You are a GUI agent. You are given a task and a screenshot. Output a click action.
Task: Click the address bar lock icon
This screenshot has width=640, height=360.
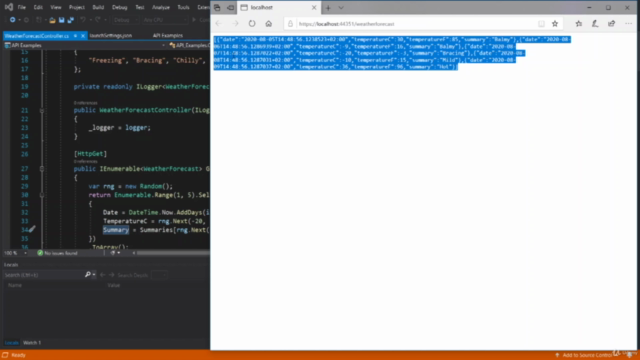coord(290,24)
